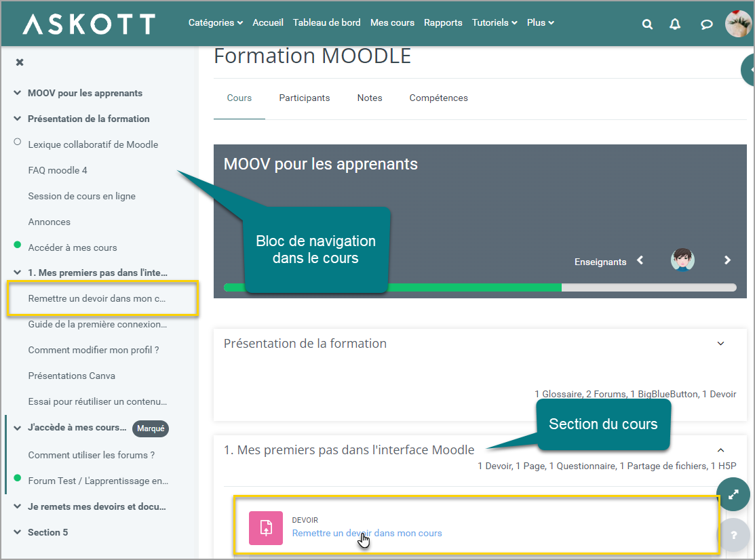The image size is (755, 560).
Task: Open Session de cours en ligne
Action: pos(82,196)
